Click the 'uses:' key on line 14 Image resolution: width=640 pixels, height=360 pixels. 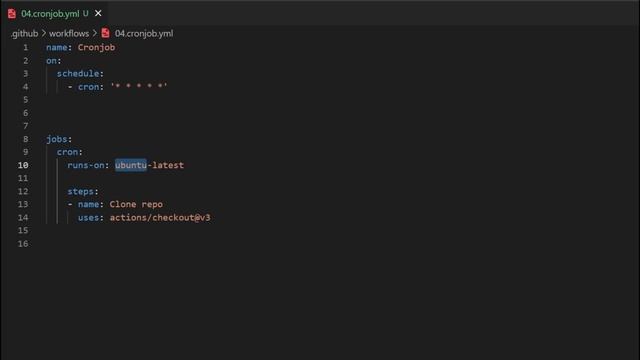tap(91, 218)
